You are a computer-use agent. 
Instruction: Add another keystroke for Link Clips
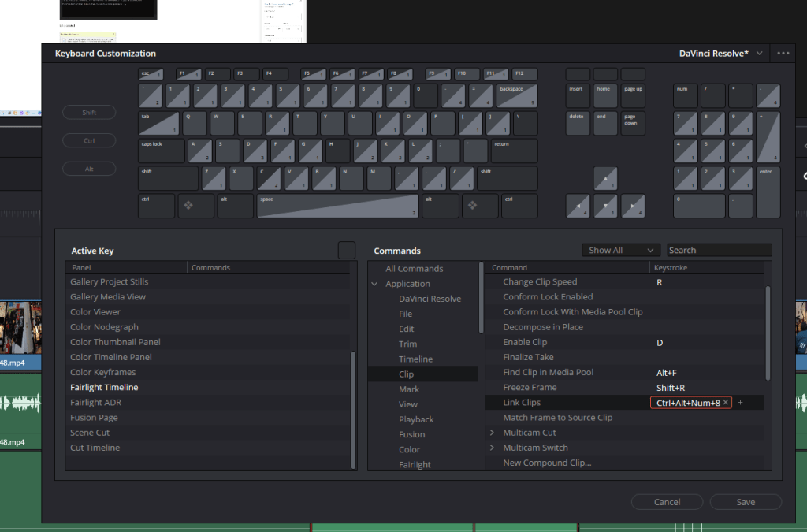[740, 402]
